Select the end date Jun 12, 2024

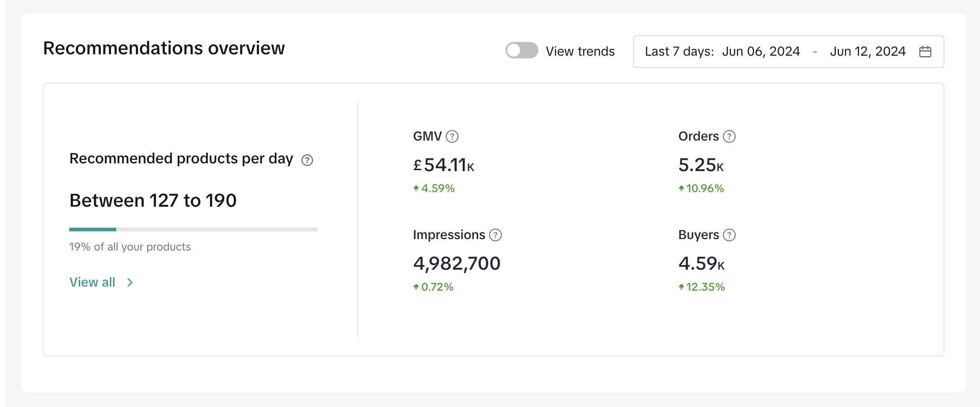click(x=867, y=52)
